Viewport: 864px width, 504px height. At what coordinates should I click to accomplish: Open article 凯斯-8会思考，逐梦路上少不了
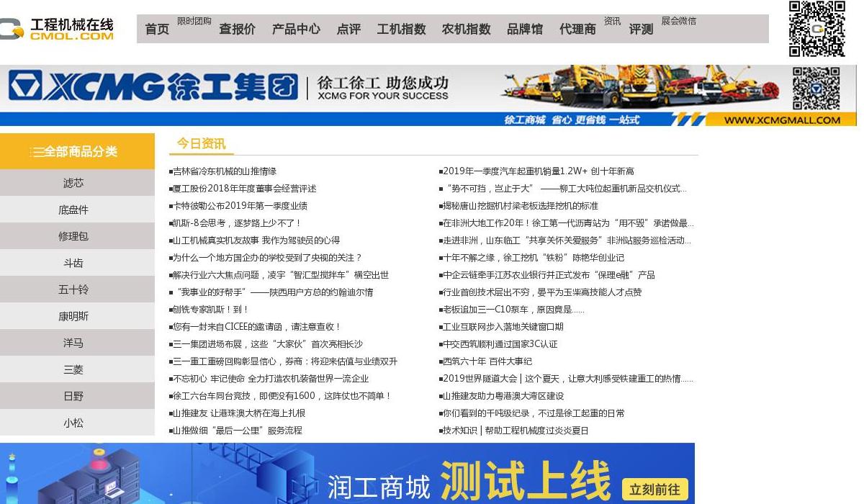coord(235,223)
